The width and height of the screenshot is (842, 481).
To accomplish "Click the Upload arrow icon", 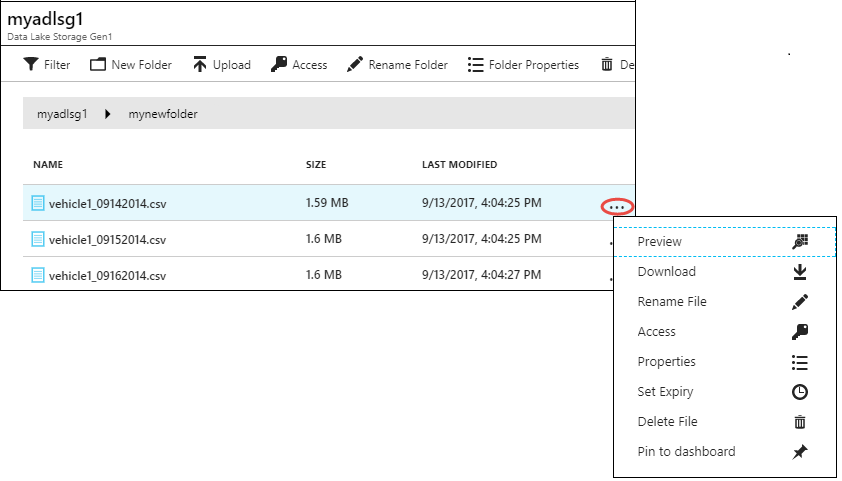I will tap(200, 65).
